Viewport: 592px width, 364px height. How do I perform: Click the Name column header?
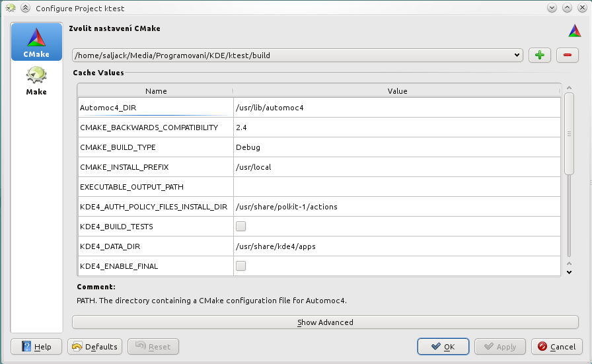155,91
